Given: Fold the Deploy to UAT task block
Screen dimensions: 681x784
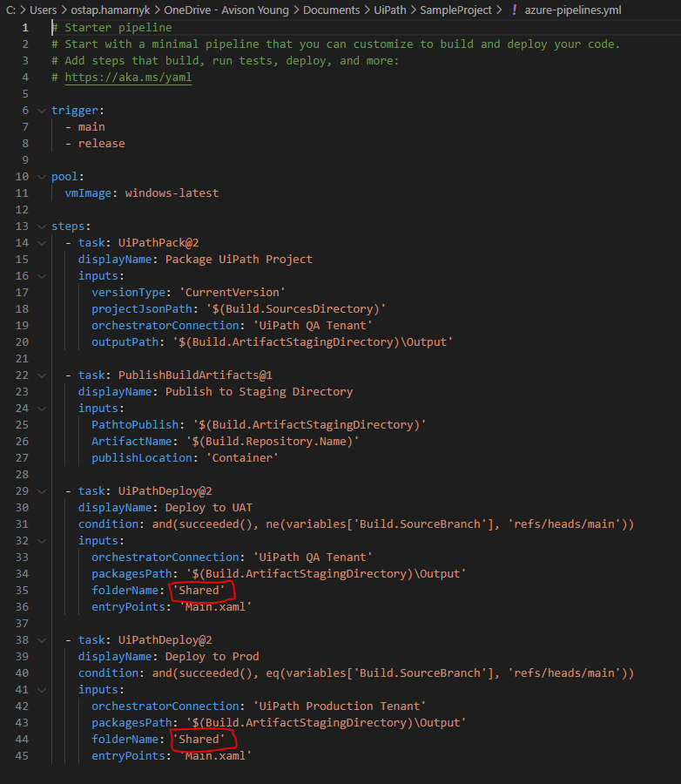Looking at the screenshot, I should tap(42, 491).
